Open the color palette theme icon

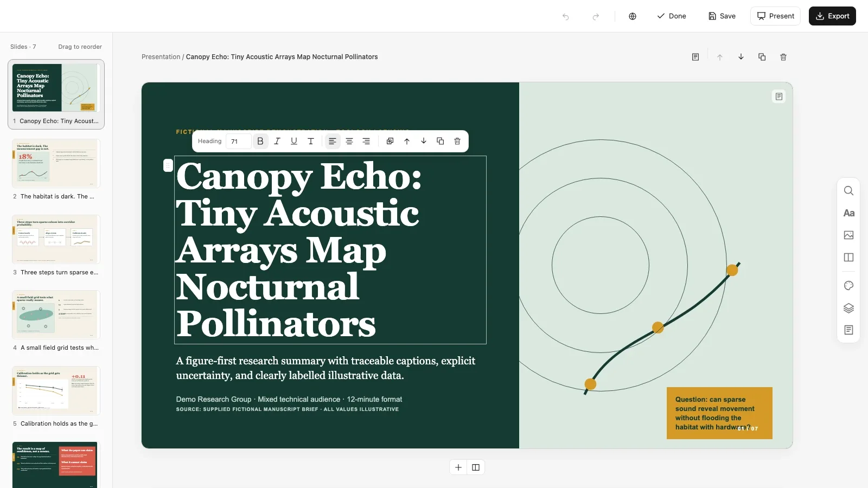pyautogui.click(x=849, y=286)
